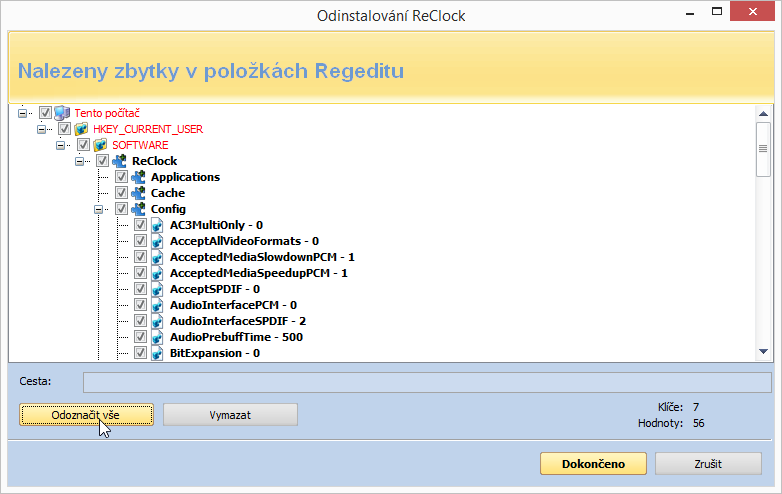Click the Cesta path field
Viewport: 782px width, 494px height.
coord(427,382)
